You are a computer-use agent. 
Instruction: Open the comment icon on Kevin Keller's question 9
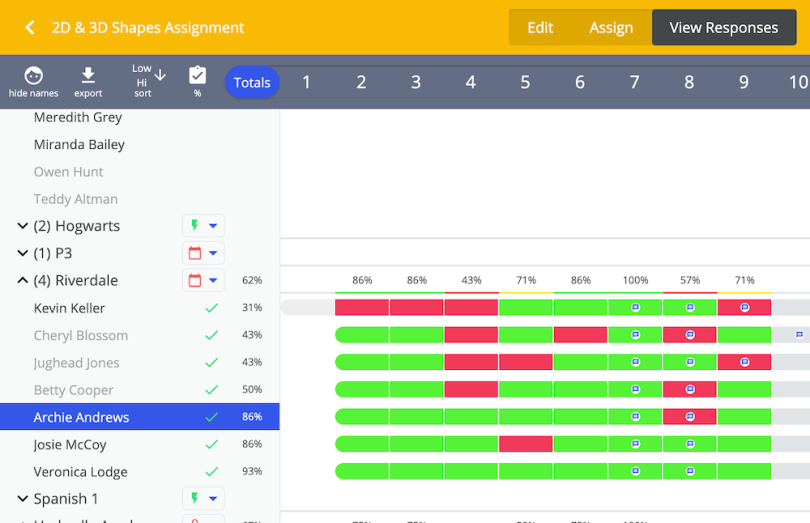(x=744, y=308)
